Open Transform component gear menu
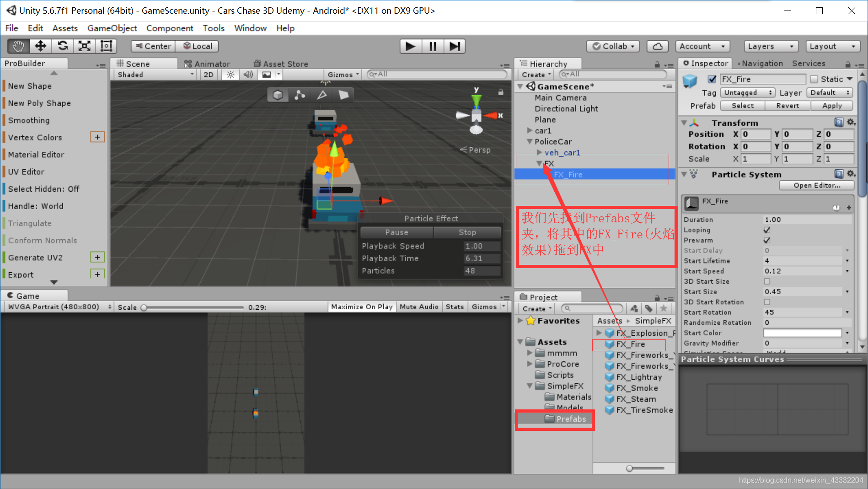 [851, 122]
